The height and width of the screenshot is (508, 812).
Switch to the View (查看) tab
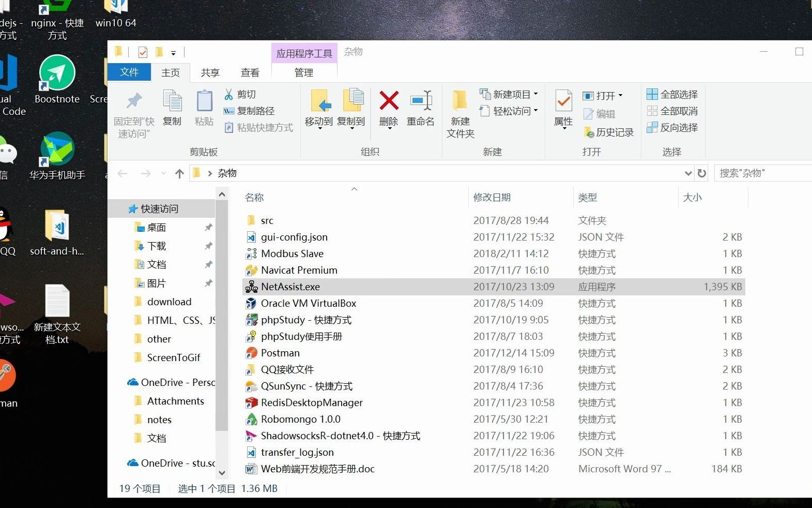250,72
